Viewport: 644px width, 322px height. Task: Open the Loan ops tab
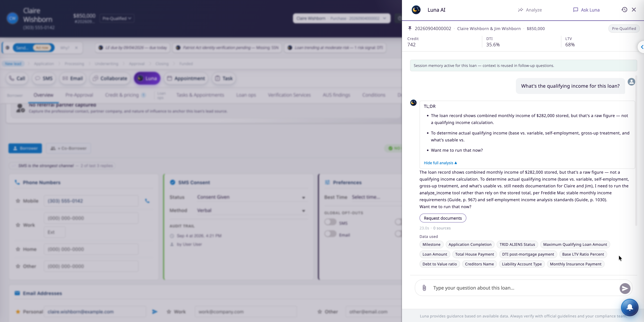pyautogui.click(x=246, y=95)
